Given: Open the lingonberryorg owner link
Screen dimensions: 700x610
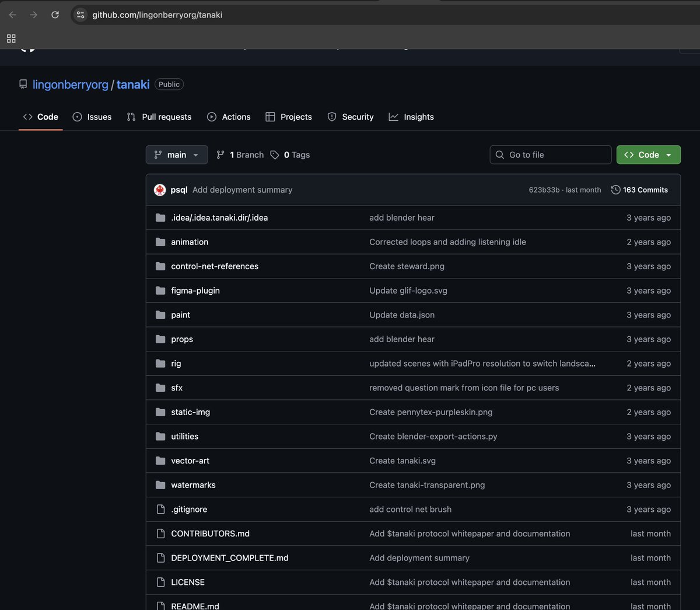Looking at the screenshot, I should point(71,84).
